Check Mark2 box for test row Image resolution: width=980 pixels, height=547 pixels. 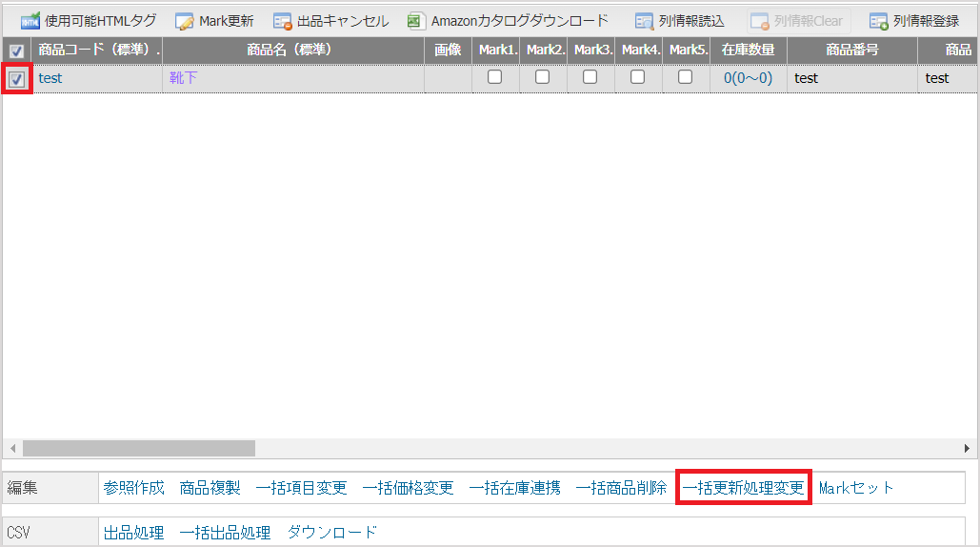click(x=543, y=77)
